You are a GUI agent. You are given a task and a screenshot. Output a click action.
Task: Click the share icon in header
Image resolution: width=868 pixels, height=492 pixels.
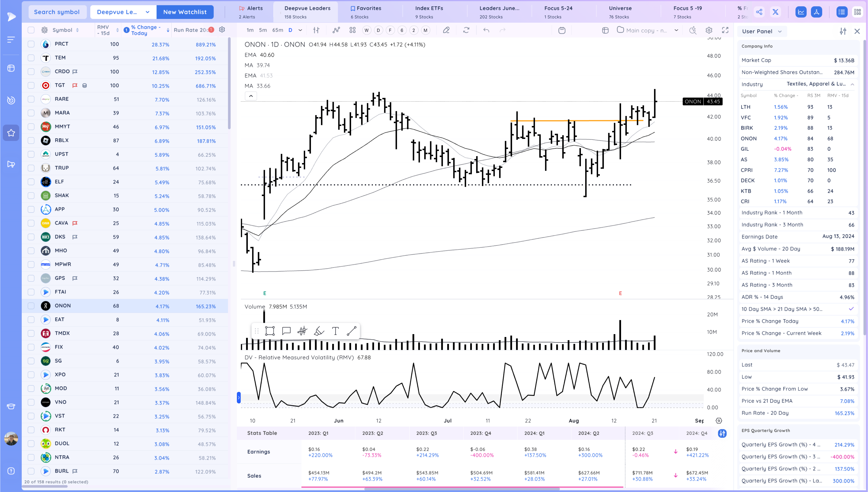click(759, 12)
